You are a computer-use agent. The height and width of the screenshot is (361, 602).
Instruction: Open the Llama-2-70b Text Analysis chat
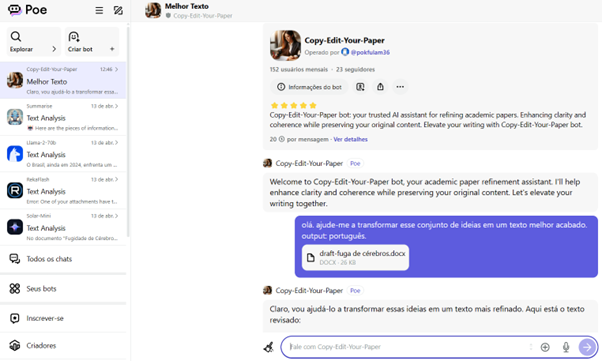pyautogui.click(x=63, y=154)
